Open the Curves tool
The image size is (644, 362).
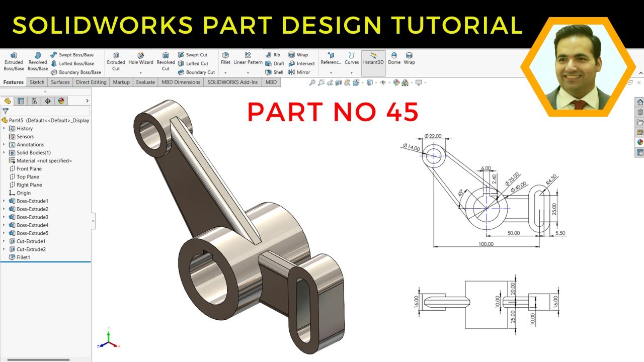point(352,59)
